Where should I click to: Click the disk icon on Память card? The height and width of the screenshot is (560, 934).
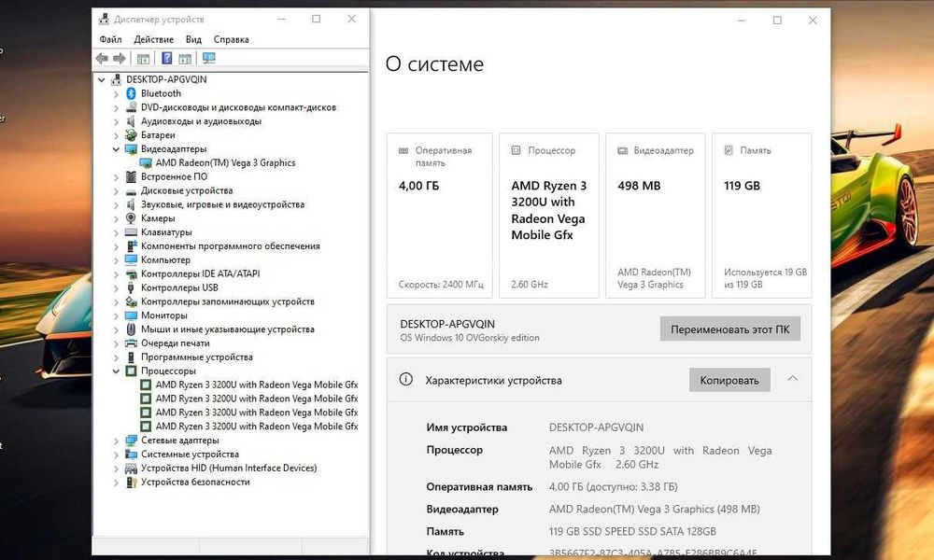coord(728,150)
